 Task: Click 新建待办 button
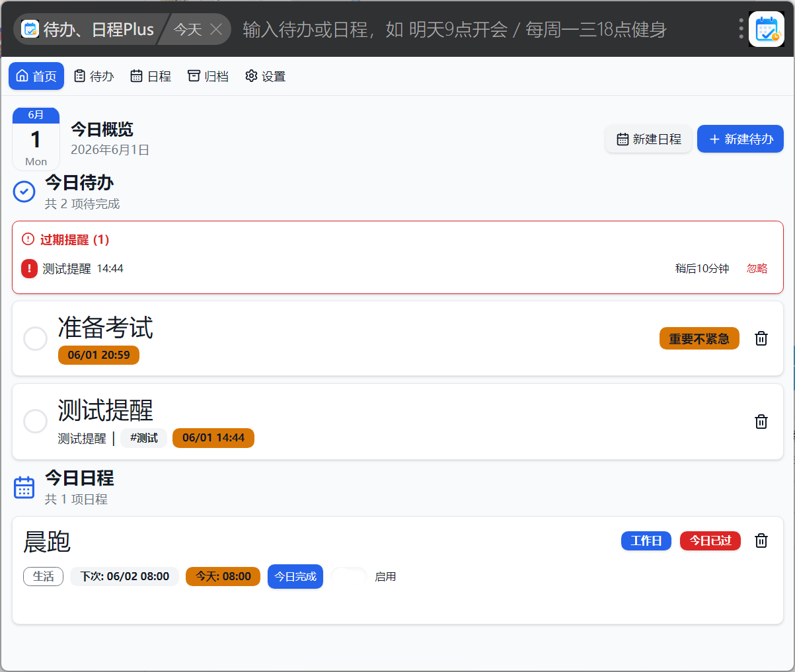click(x=740, y=139)
